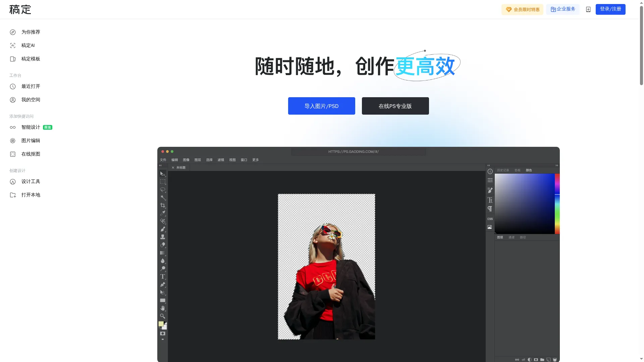Viewport: 644px width, 362px height.
Task: Click the delete layer trash icon
Action: click(555, 359)
